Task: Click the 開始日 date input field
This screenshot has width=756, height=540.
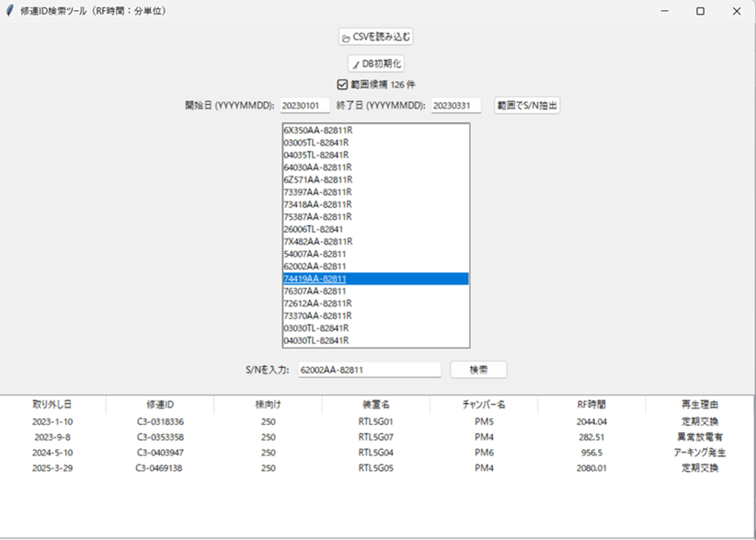Action: [304, 106]
